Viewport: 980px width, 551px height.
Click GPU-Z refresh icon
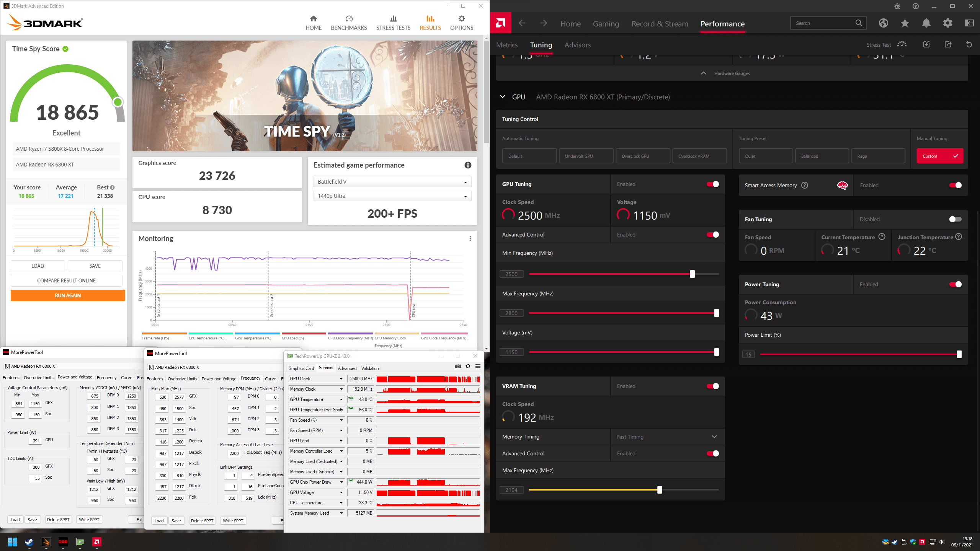[468, 366]
